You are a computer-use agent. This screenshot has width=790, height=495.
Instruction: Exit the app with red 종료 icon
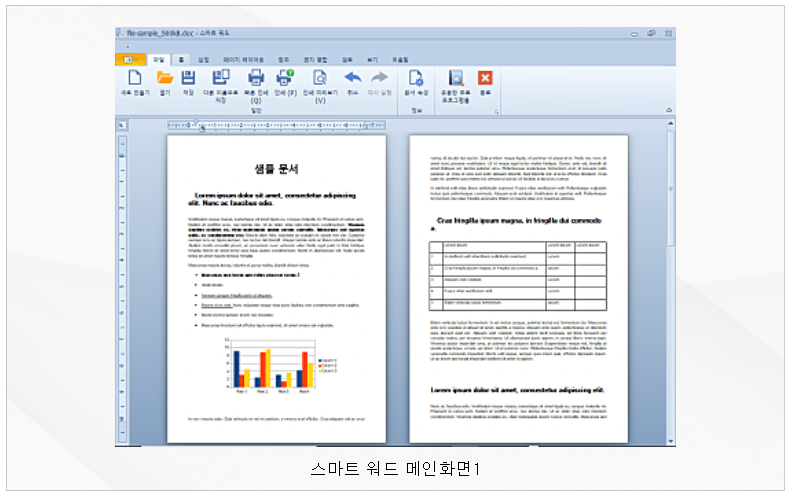pyautogui.click(x=485, y=78)
